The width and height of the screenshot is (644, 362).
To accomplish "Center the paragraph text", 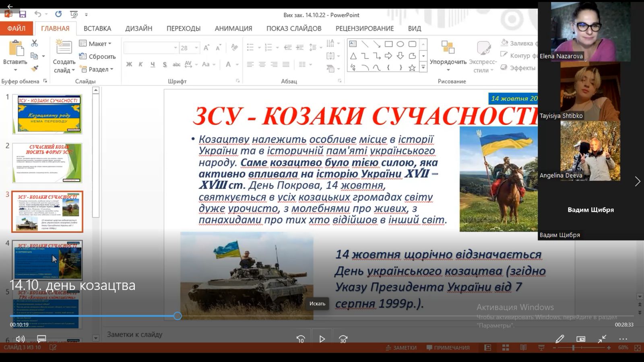I will 262,64.
